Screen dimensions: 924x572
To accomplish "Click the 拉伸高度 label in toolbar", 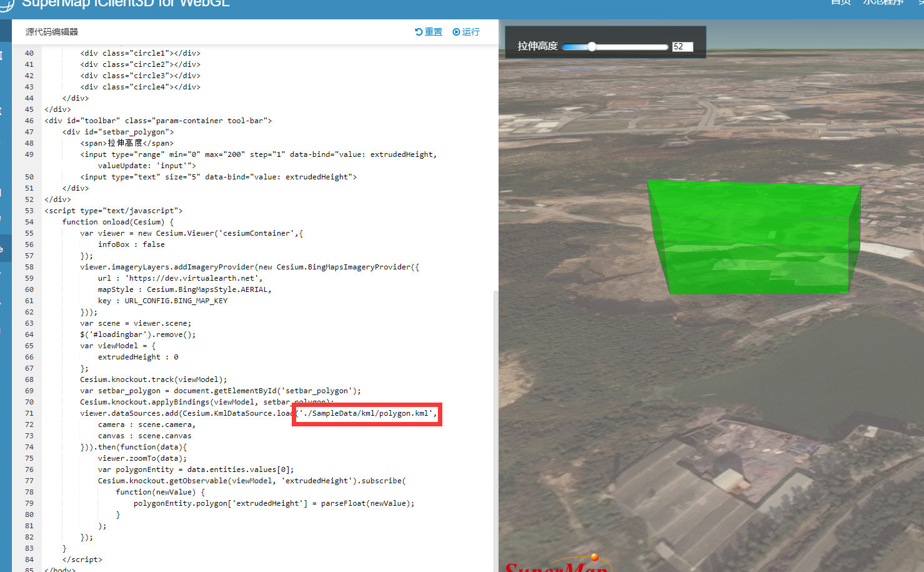I will coord(537,46).
